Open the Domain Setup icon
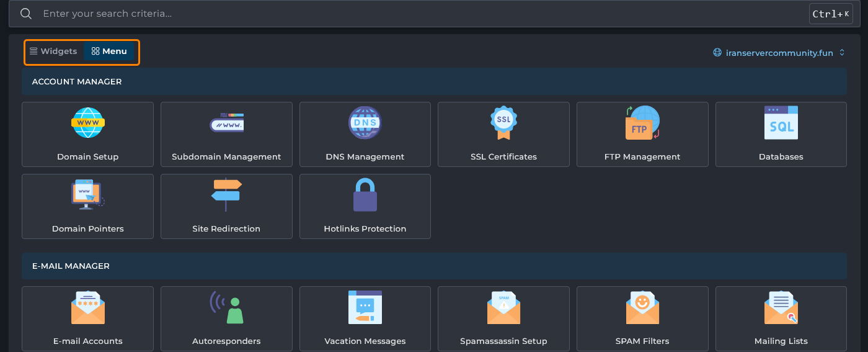Image resolution: width=868 pixels, height=352 pixels. point(87,123)
